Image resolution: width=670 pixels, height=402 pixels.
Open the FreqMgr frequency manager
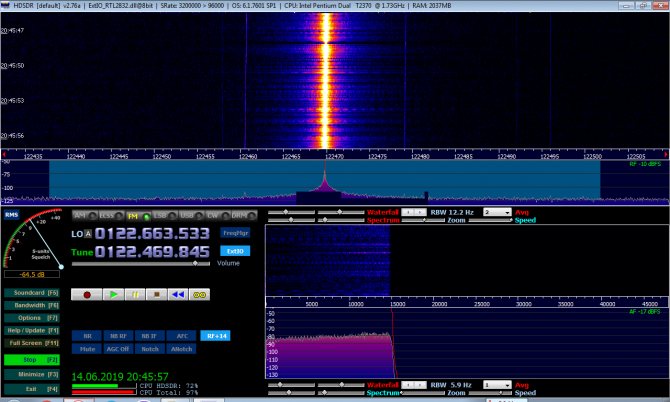point(235,233)
